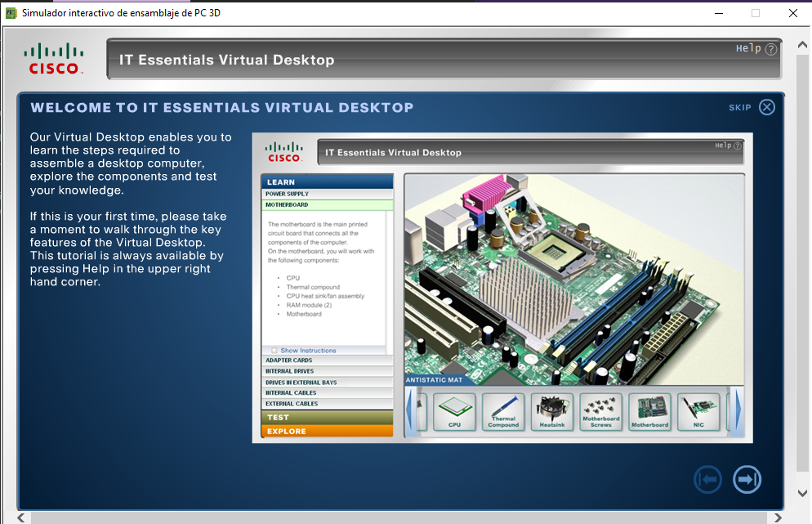
Task: Expand the INTERNAL DRIVES item
Action: [x=328, y=371]
